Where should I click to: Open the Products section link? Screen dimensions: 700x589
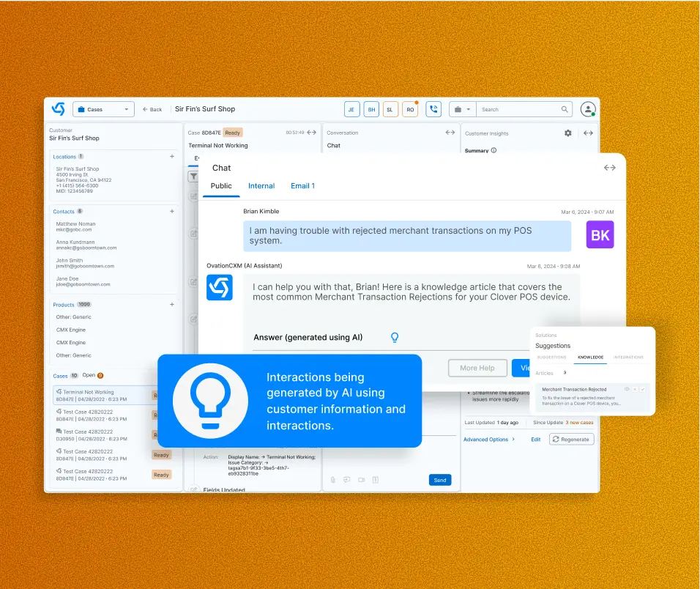[x=64, y=305]
